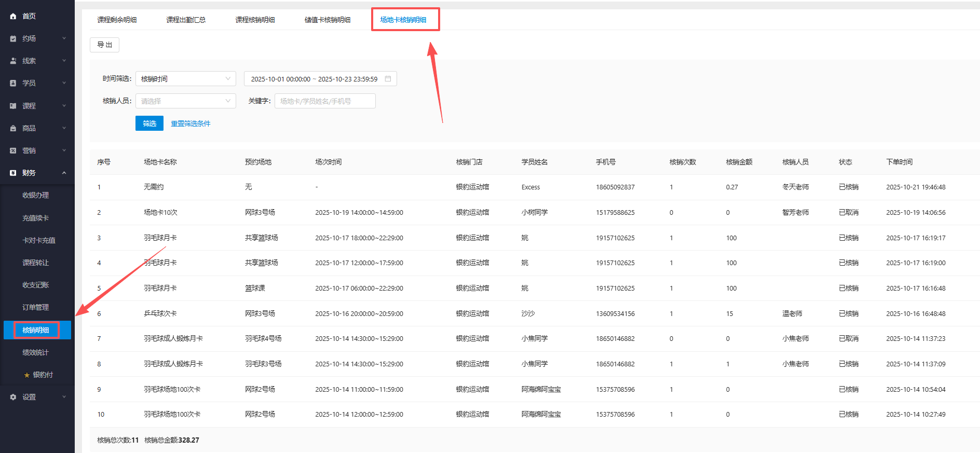Click the 导出 export button
The image size is (980, 453).
point(104,45)
